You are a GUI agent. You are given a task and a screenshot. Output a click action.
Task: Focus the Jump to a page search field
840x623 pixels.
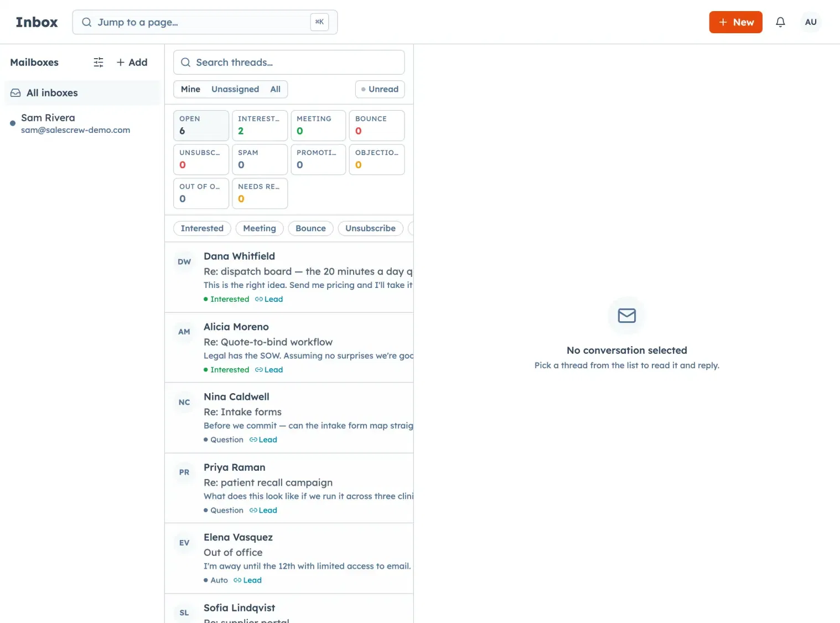205,22
